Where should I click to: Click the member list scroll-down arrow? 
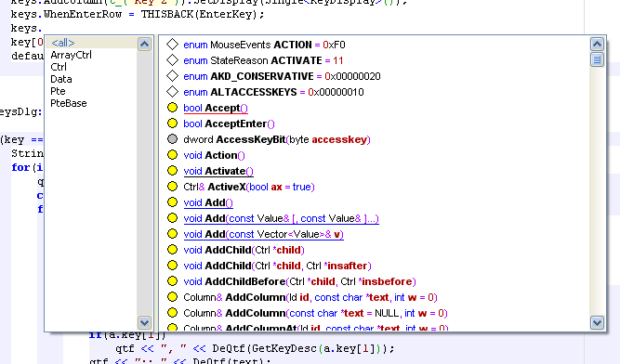(597, 322)
